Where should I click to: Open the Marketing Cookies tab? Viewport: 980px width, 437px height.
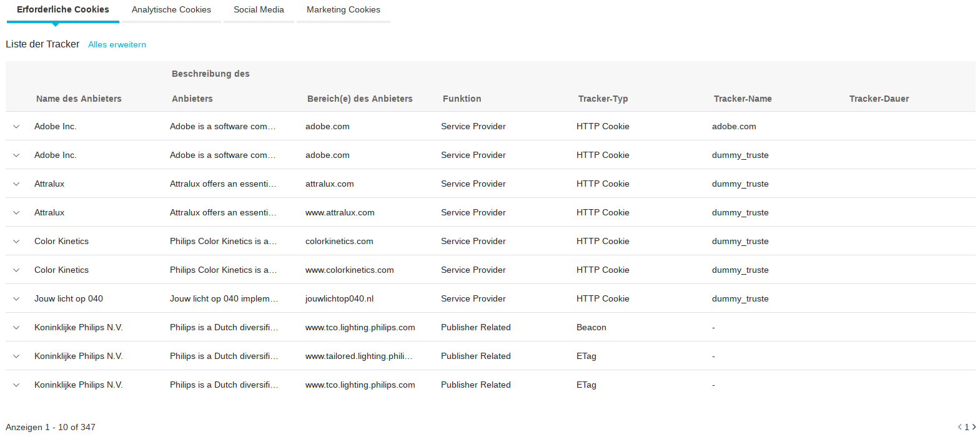[x=344, y=10]
